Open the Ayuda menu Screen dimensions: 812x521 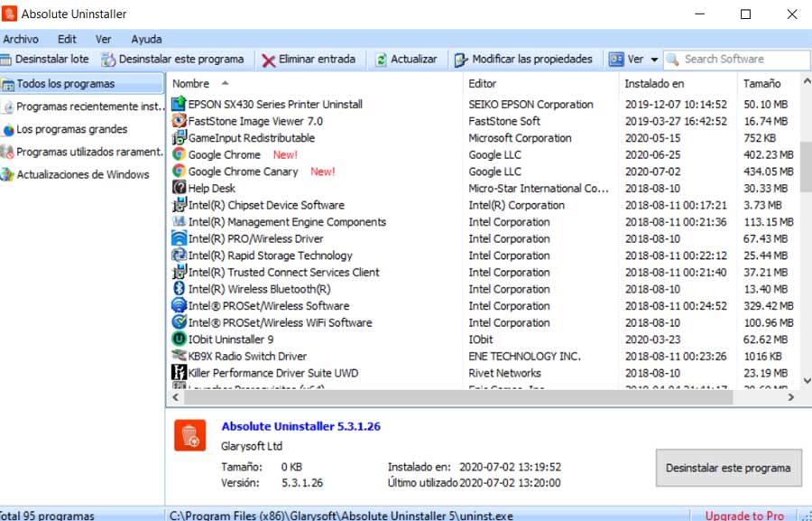[x=146, y=39]
